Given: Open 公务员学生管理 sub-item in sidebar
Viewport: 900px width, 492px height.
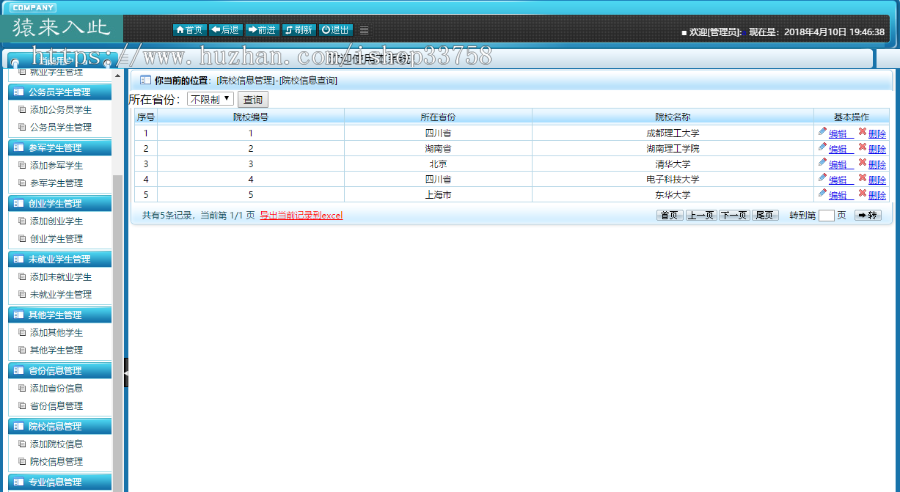Looking at the screenshot, I should tap(61, 127).
